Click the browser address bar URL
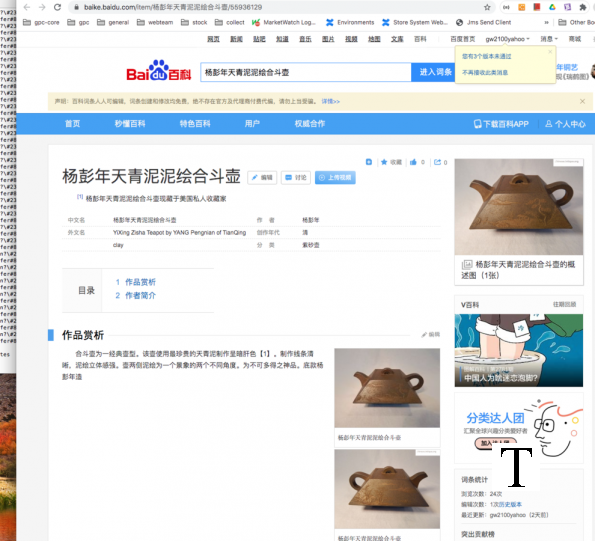 pos(173,7)
